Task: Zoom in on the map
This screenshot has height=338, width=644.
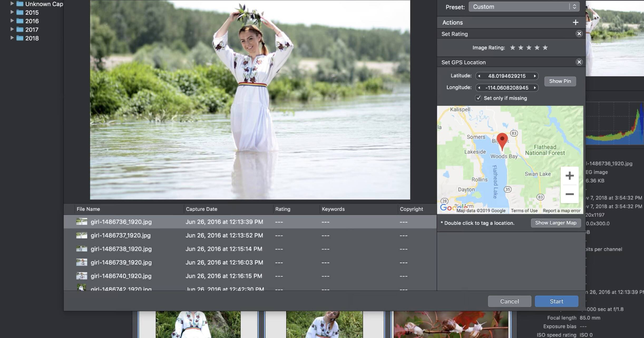Action: [x=569, y=176]
